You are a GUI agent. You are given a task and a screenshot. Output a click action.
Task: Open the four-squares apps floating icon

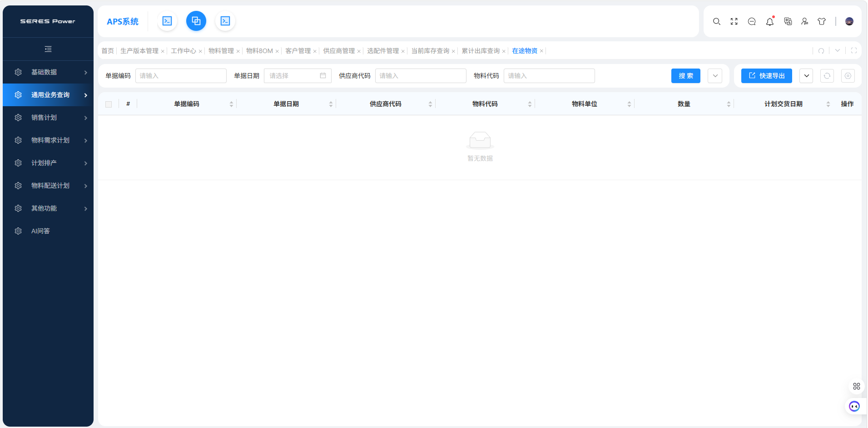pos(857,386)
